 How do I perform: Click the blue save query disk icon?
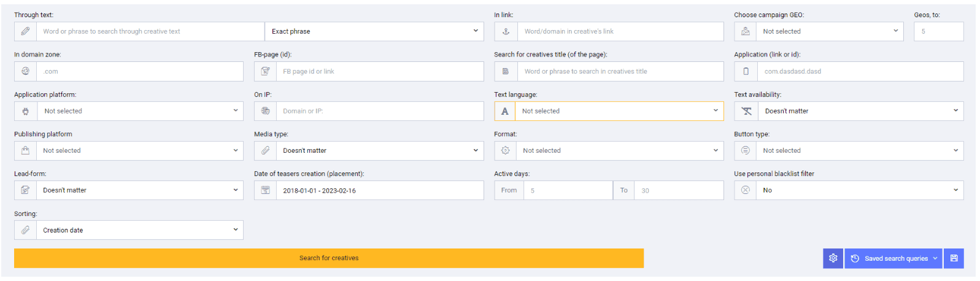click(954, 258)
